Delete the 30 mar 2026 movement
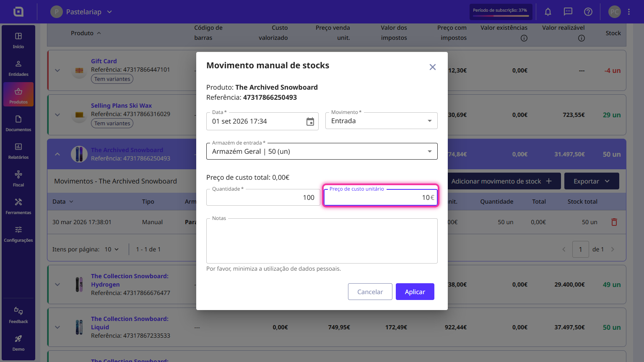Screen dimensions: 644x362 [614, 222]
